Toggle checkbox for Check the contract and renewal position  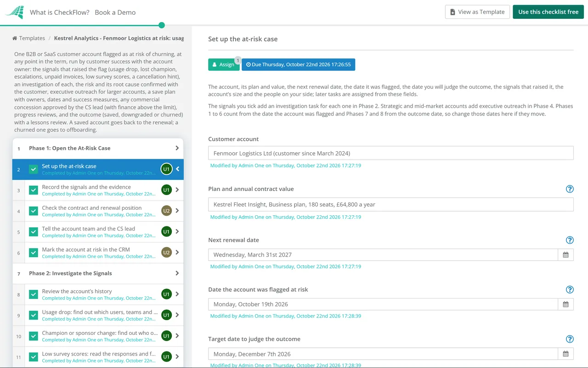34,211
